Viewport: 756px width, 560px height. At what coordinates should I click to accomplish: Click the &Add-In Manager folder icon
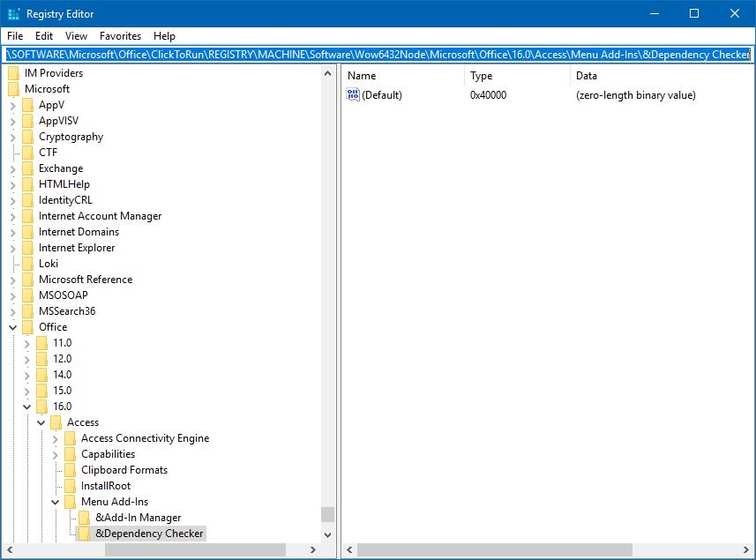tap(84, 518)
